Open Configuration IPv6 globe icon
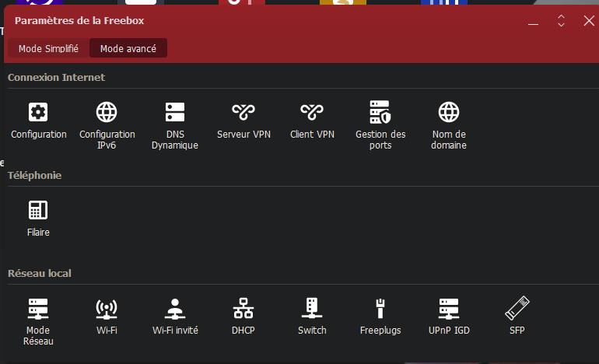 (x=107, y=112)
